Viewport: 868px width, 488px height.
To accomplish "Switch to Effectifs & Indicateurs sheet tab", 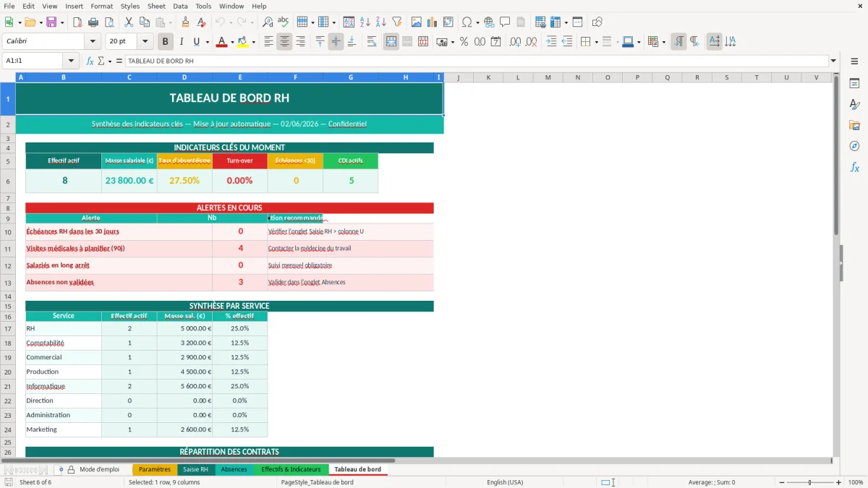I will [291, 469].
